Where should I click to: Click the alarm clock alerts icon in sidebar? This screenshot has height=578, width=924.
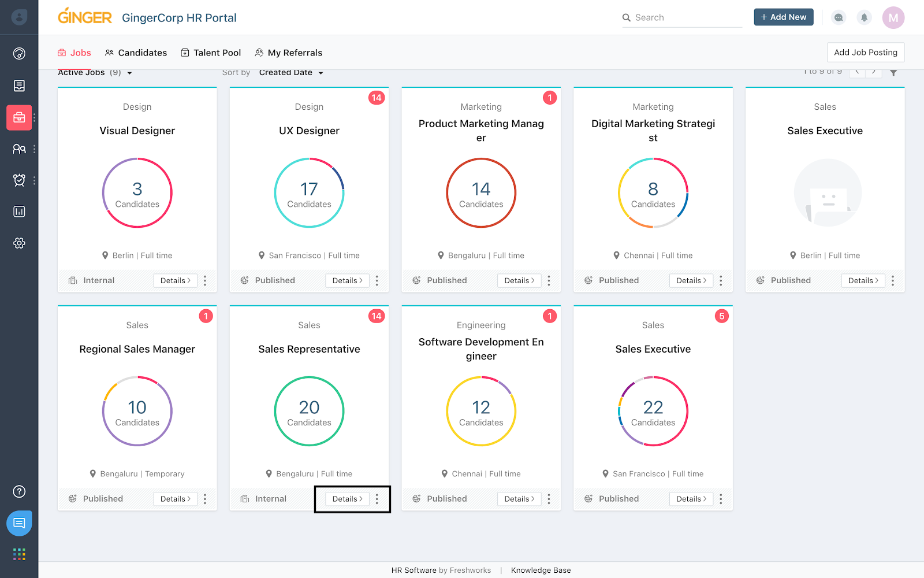(x=19, y=180)
